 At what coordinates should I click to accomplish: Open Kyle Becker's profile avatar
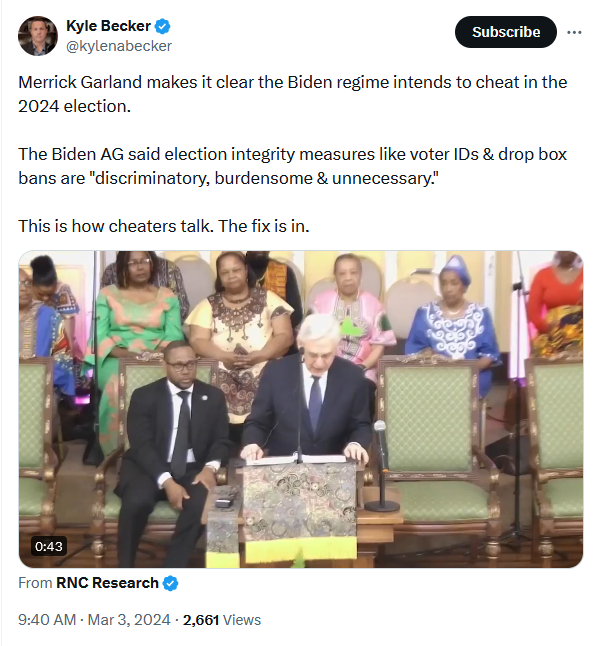coord(38,36)
